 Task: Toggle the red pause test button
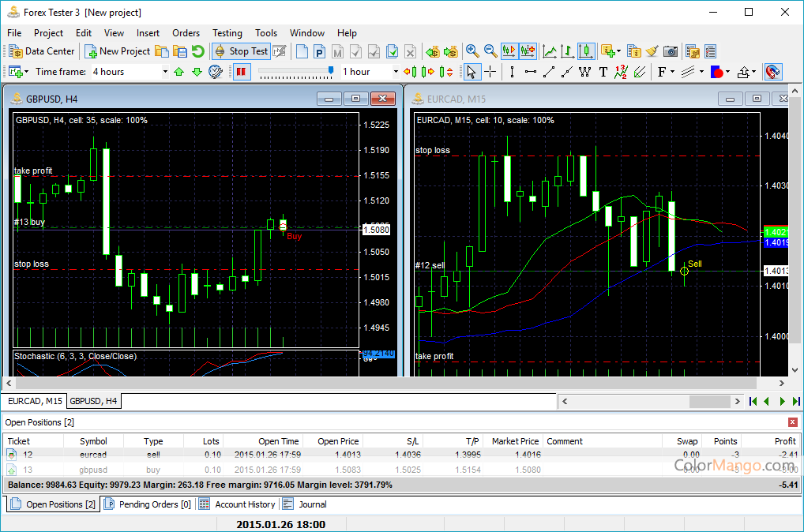pos(242,72)
